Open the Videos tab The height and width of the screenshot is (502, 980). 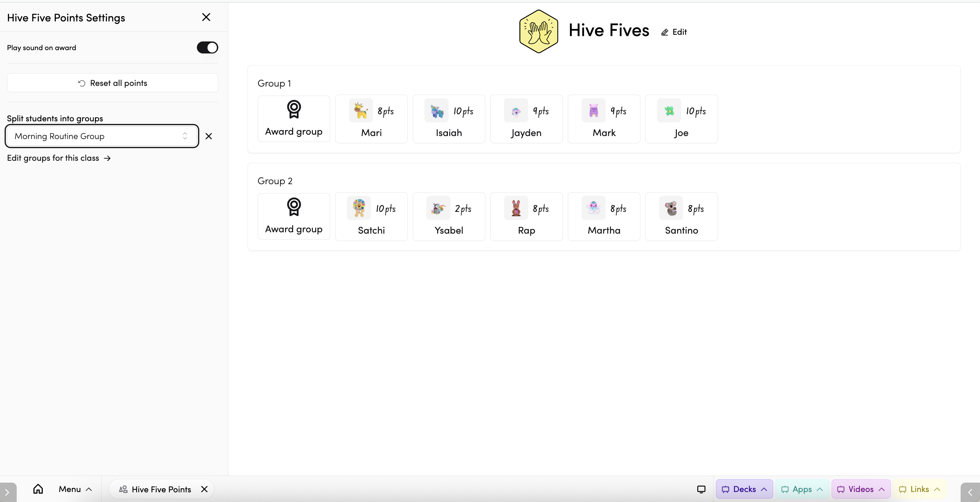[861, 489]
